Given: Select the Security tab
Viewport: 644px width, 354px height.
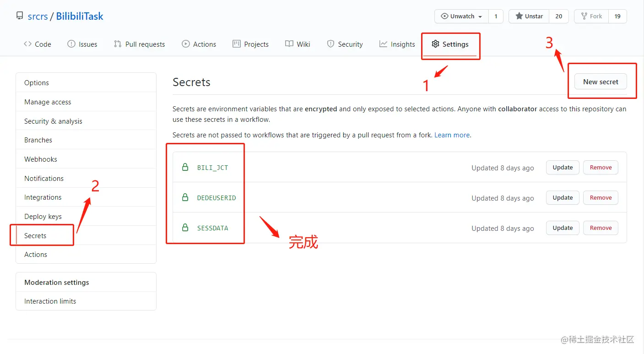Looking at the screenshot, I should tap(345, 44).
